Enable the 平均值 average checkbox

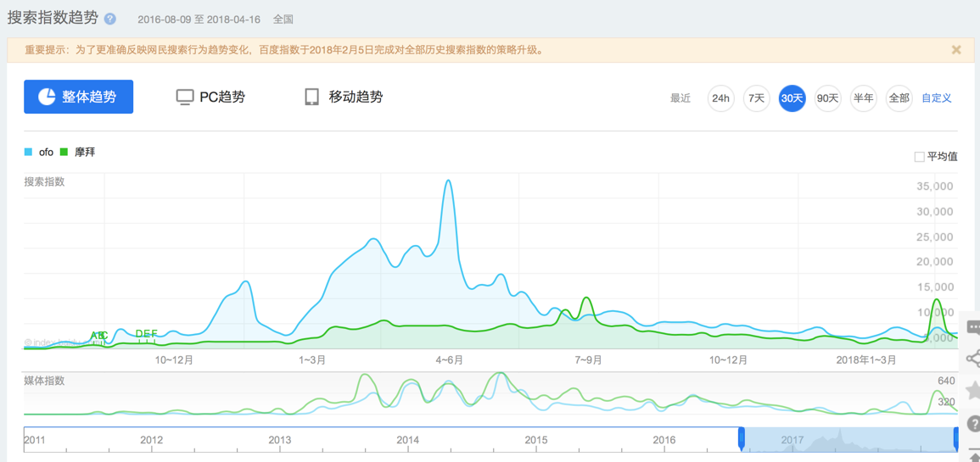tap(920, 157)
